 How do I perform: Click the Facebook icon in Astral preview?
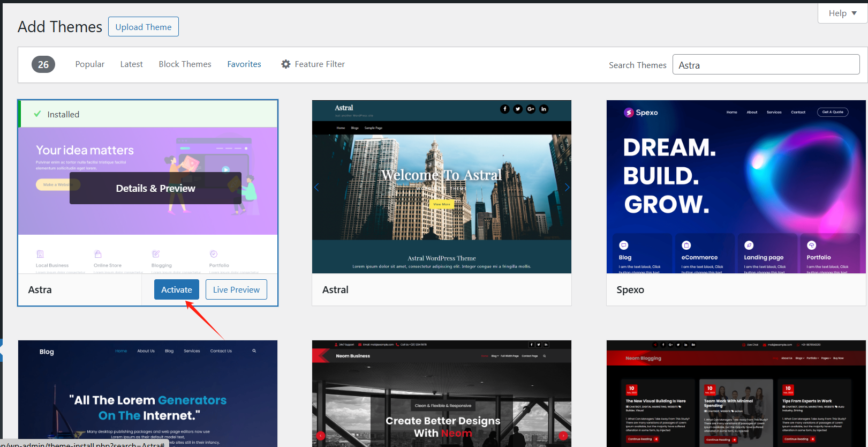[x=504, y=109]
